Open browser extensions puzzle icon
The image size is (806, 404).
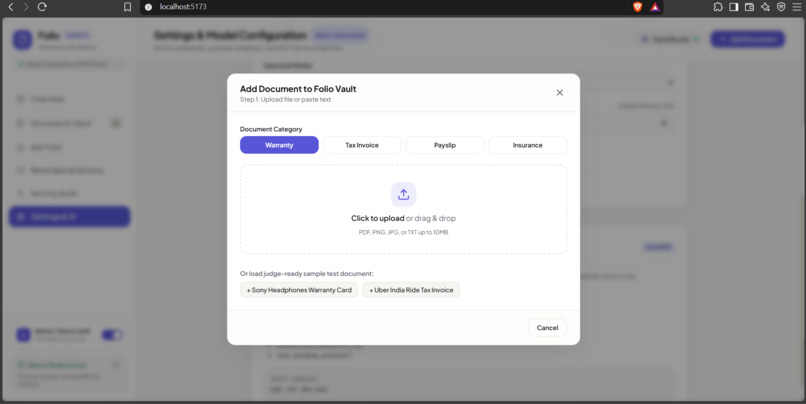[718, 7]
